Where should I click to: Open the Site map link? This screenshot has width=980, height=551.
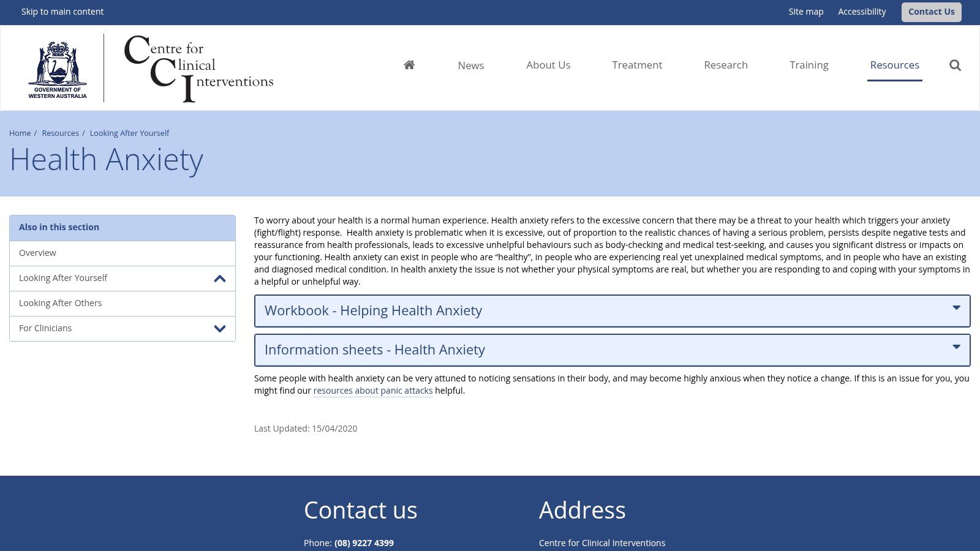[805, 12]
